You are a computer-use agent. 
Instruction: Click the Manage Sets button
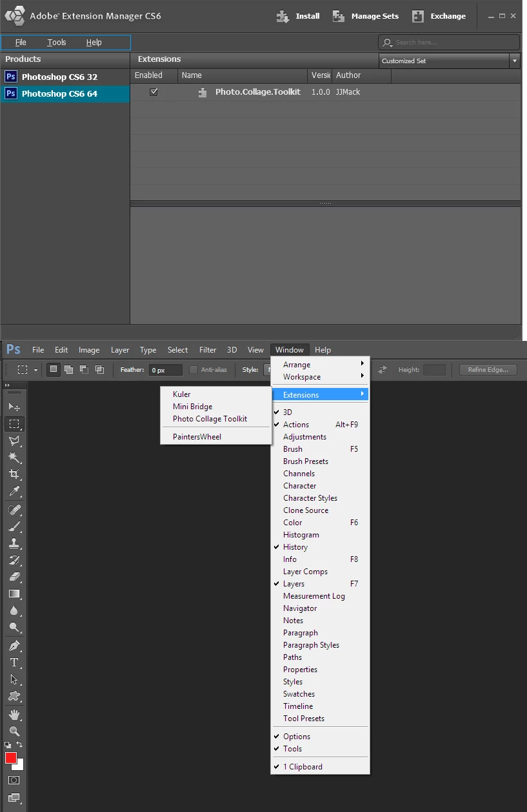point(365,16)
